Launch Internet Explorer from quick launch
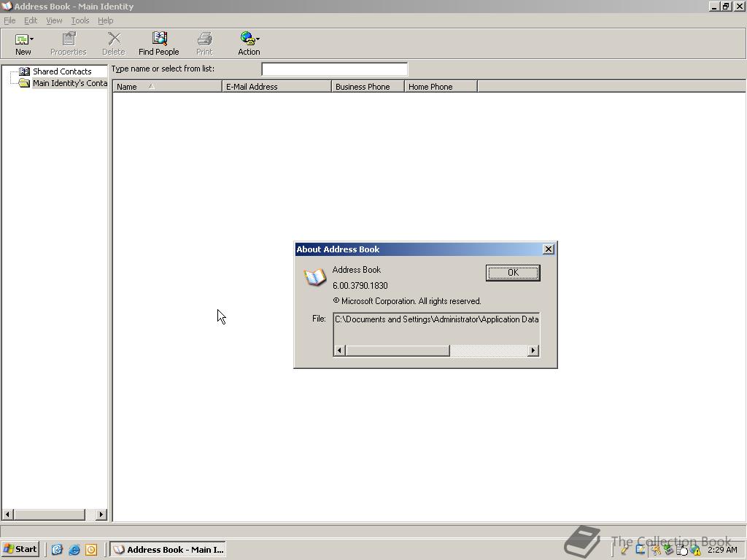The image size is (747, 560). 74,550
